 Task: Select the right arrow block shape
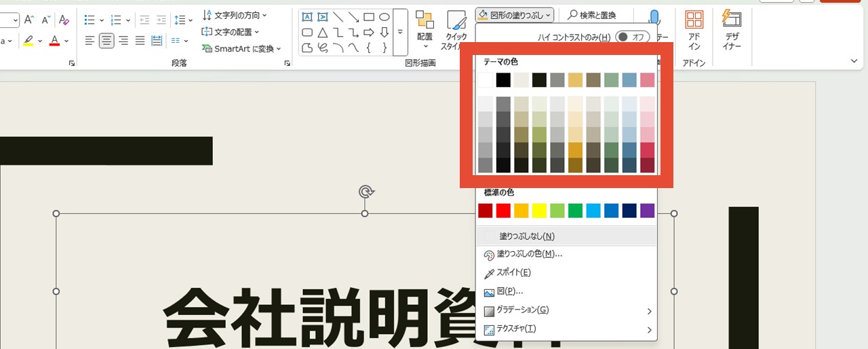tap(368, 32)
